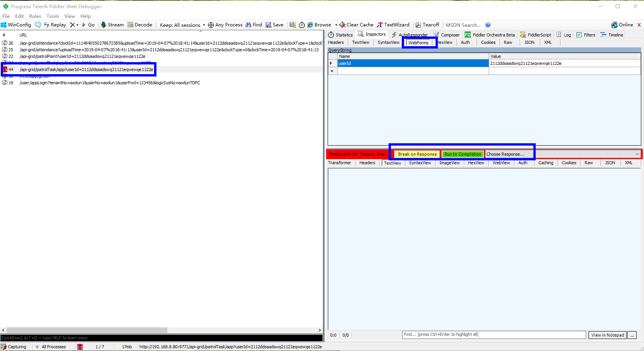
Task: Open Choose Response dropdown
Action: [563, 154]
